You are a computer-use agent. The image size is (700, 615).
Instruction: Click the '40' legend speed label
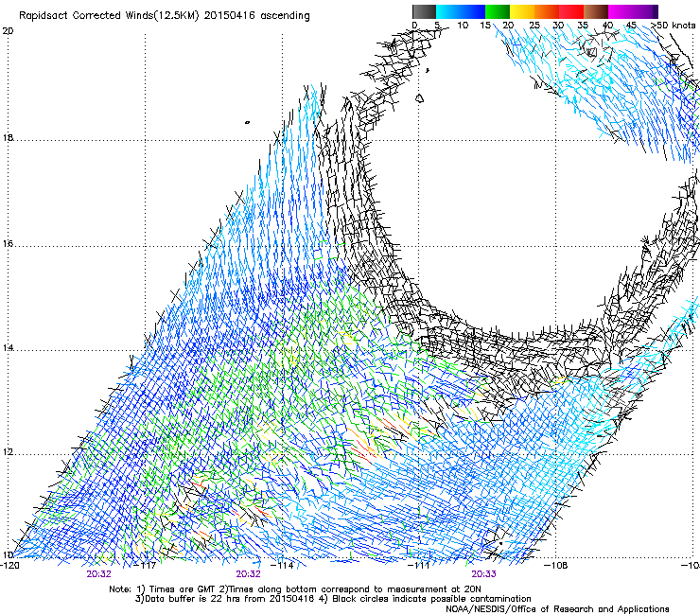[607, 25]
